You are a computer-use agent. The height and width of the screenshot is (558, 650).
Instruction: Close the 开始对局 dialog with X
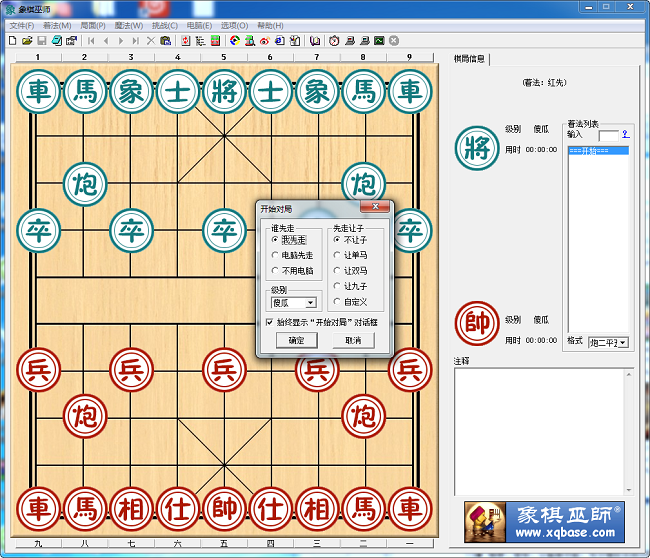tap(375, 206)
